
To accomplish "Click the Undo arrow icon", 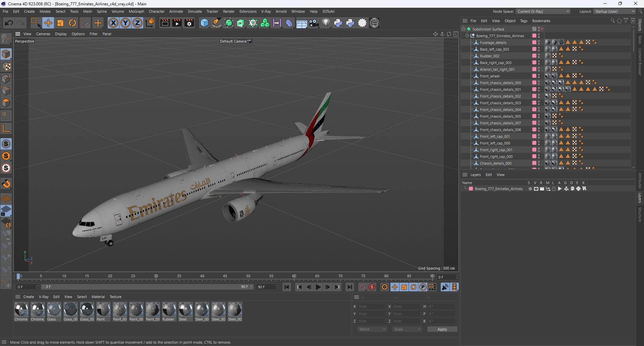I will (x=9, y=23).
